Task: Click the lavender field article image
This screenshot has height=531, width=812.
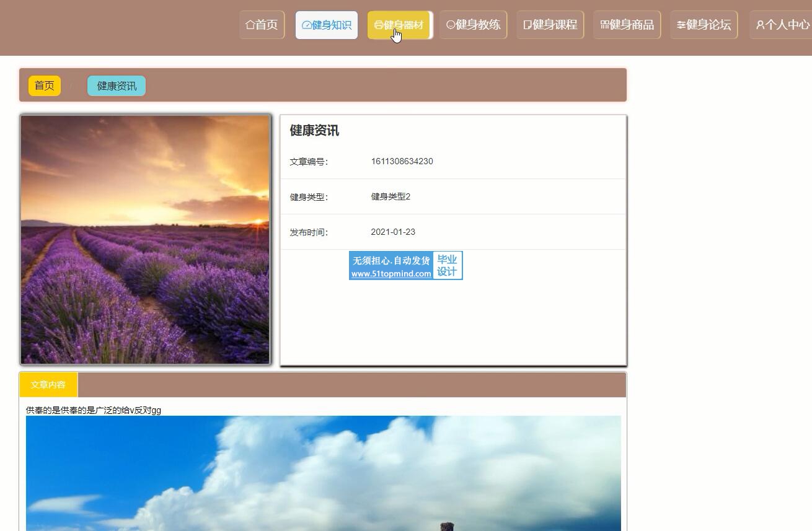Action: tap(146, 239)
